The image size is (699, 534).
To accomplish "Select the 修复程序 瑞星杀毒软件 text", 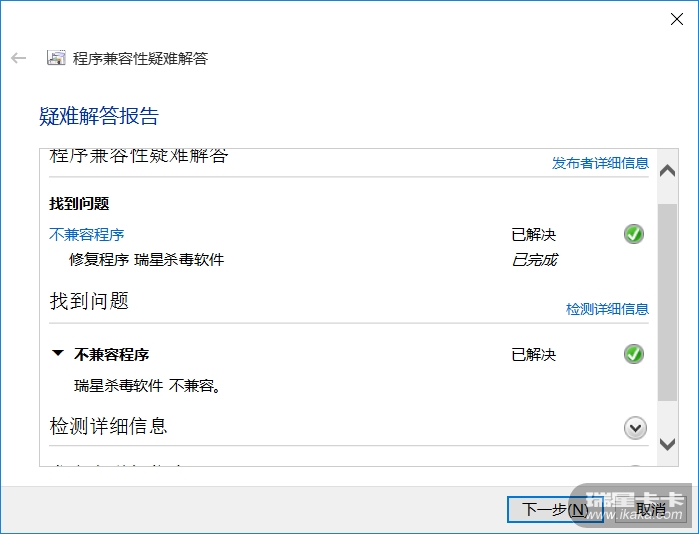I will pos(146,259).
